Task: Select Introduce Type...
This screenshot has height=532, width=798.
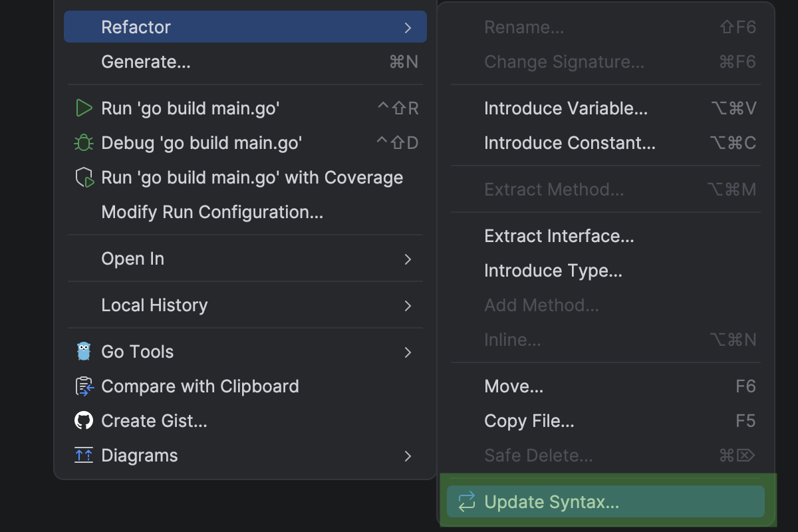Action: 553,271
